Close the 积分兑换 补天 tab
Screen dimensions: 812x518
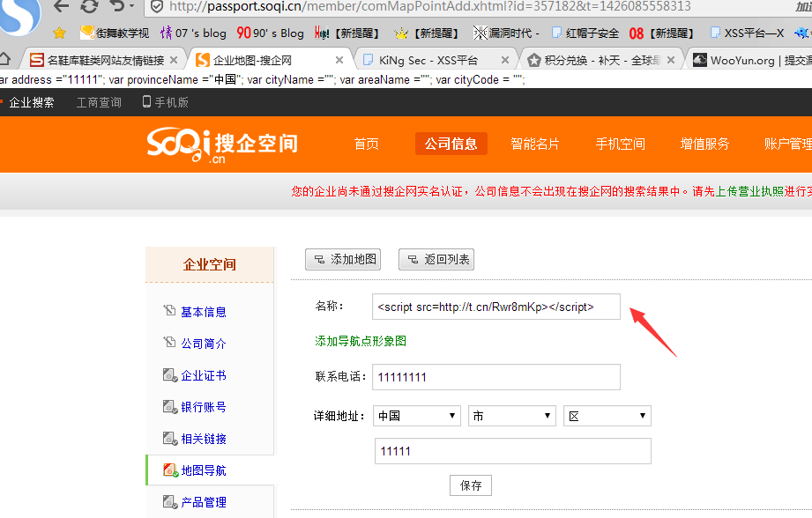pyautogui.click(x=671, y=60)
